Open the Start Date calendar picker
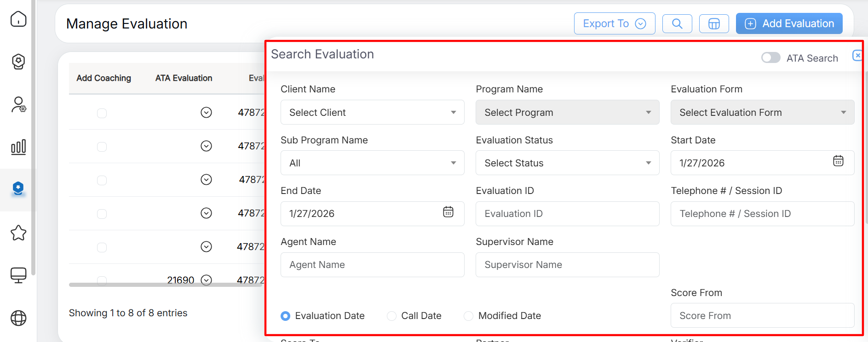Screen dimensions: 868x342 pyautogui.click(x=838, y=161)
